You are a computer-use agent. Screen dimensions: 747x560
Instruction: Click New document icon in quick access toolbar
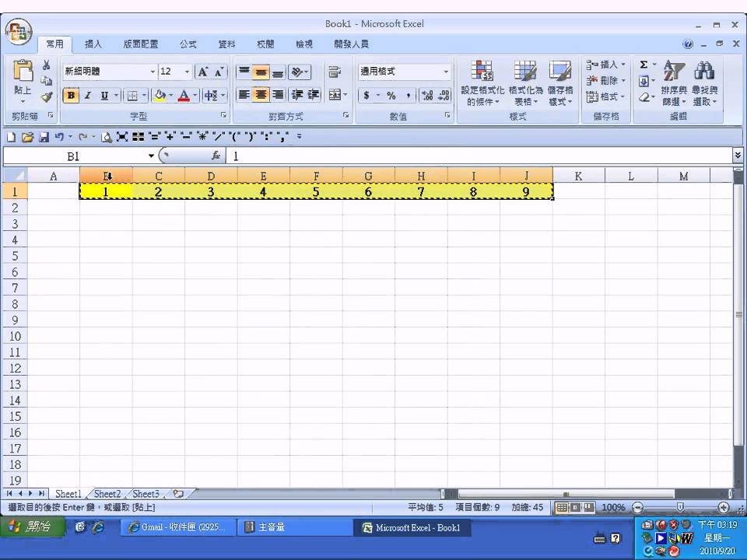[11, 137]
